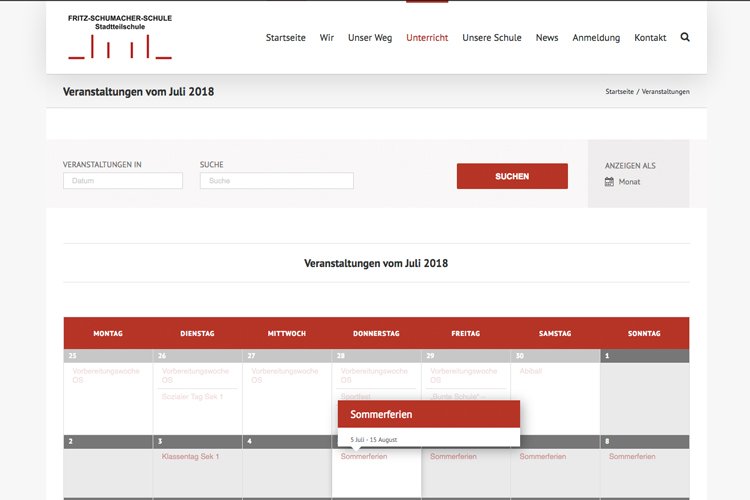Open the Unsere Schule menu

tap(492, 38)
